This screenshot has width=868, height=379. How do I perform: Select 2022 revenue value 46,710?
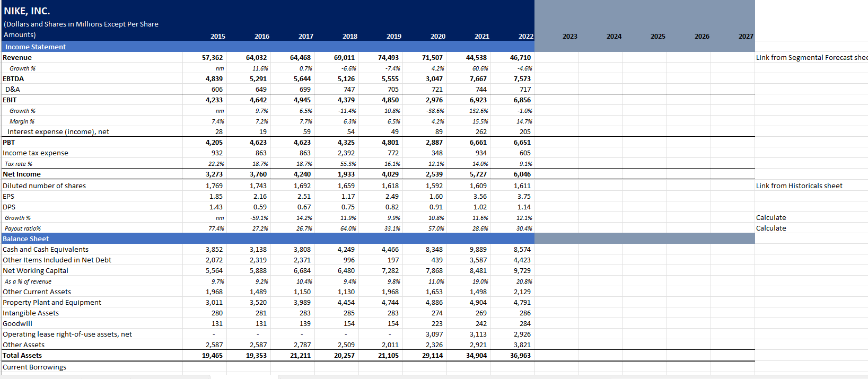point(521,57)
